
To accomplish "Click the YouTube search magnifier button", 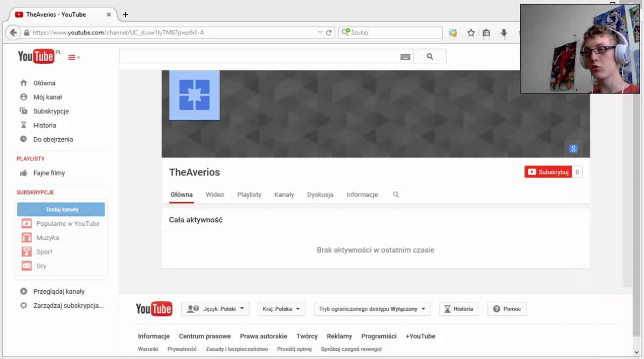I will pyautogui.click(x=430, y=56).
